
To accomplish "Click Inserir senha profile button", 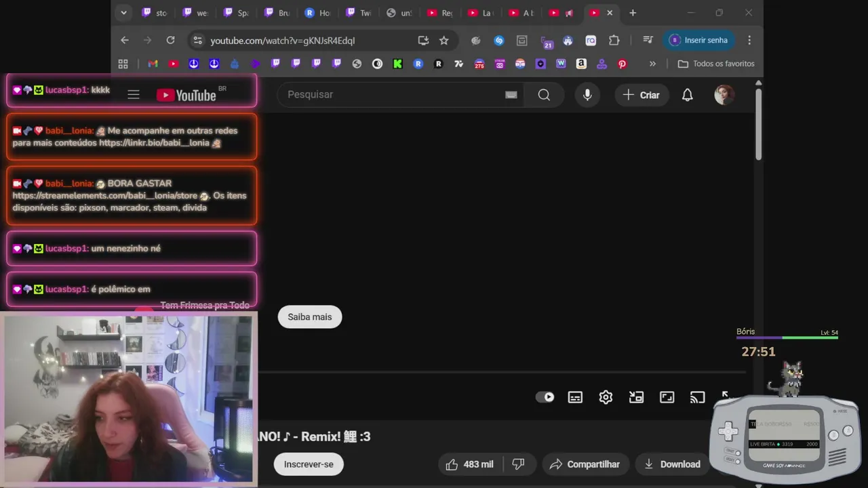I will pos(698,41).
